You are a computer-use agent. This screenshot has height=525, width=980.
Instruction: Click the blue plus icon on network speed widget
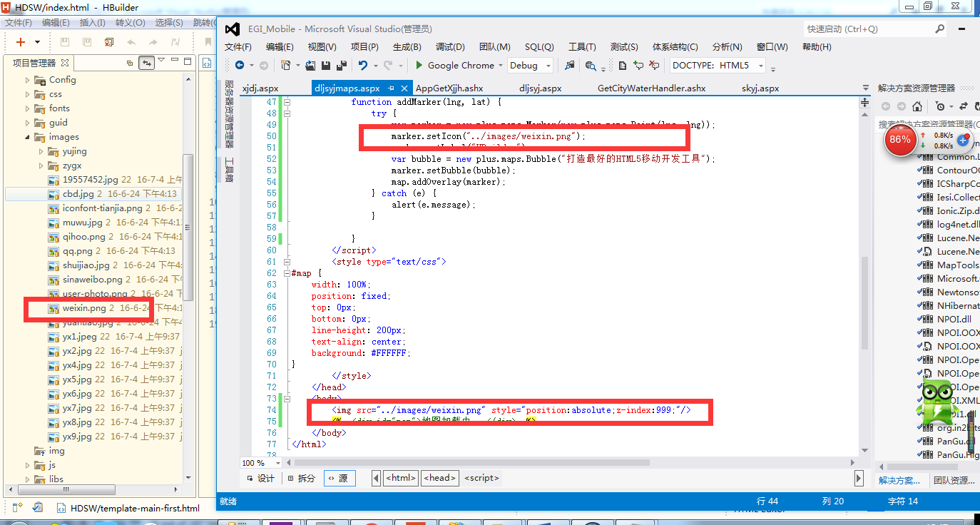coord(962,140)
